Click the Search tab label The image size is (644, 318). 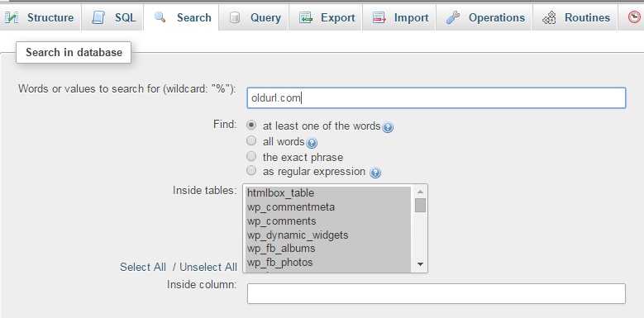pyautogui.click(x=193, y=17)
